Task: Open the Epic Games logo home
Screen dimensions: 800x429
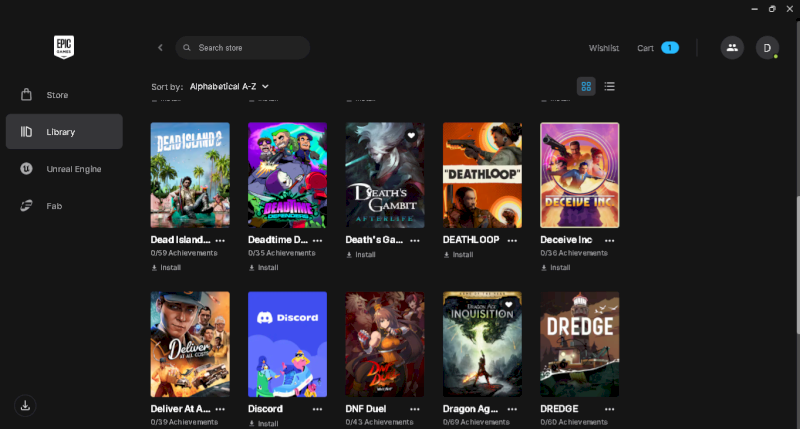Action: coord(64,47)
